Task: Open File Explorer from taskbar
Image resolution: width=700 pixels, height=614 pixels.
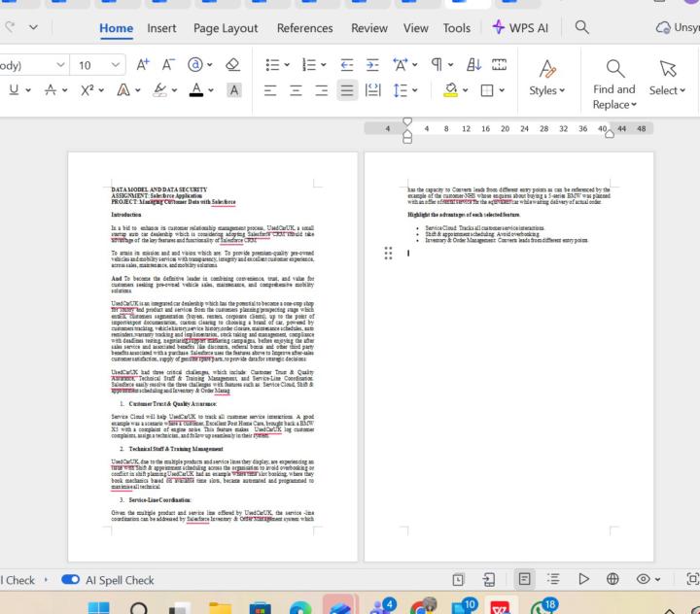Action: 221,608
